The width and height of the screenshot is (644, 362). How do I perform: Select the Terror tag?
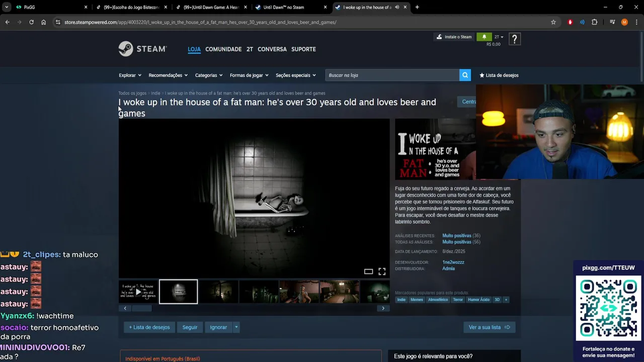[x=458, y=300]
